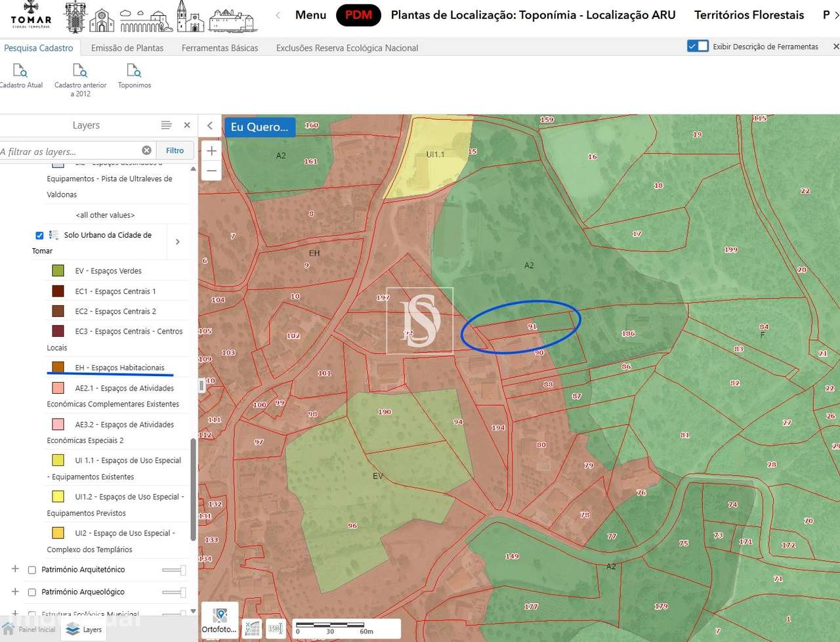Open the XY coordinates tool
The width and height of the screenshot is (840, 642).
pos(252,629)
